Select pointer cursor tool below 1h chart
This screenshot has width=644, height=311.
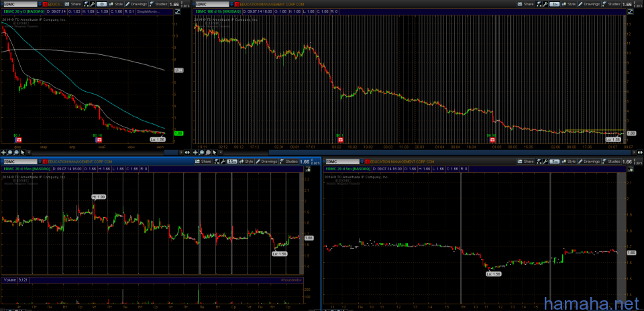coord(215,152)
